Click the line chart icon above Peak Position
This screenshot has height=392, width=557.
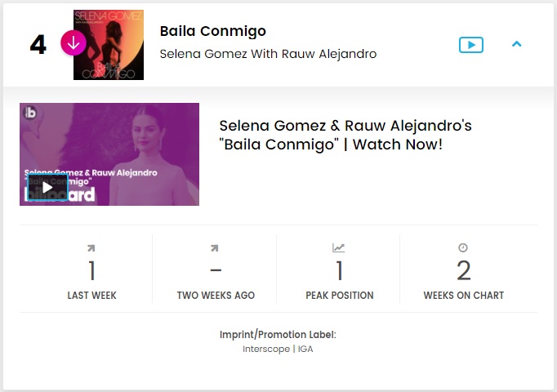[339, 248]
